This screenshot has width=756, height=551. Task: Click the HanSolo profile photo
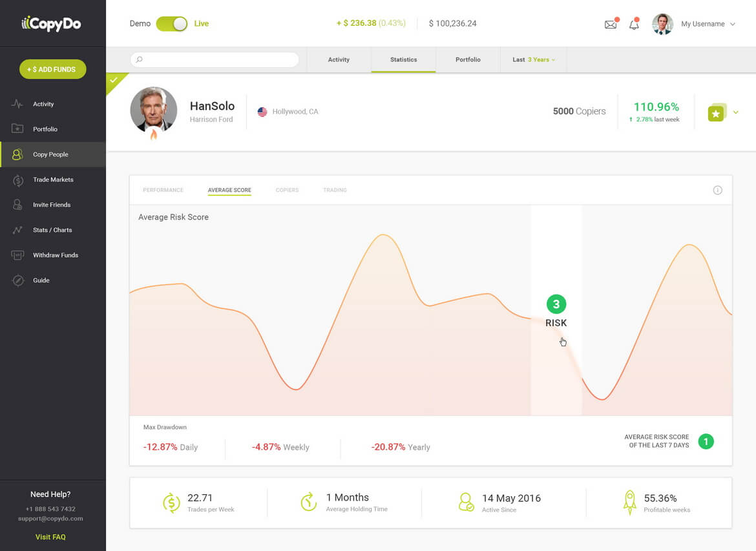[154, 109]
